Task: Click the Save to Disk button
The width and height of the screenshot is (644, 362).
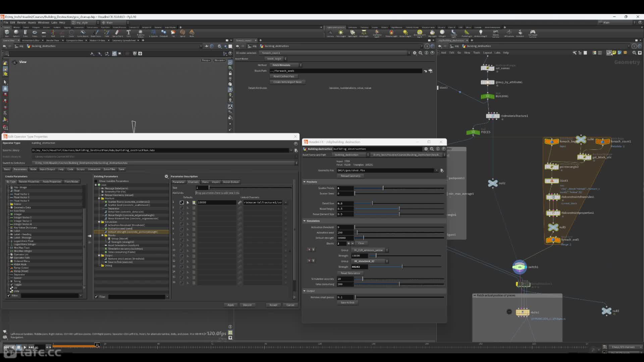Action: (347, 303)
